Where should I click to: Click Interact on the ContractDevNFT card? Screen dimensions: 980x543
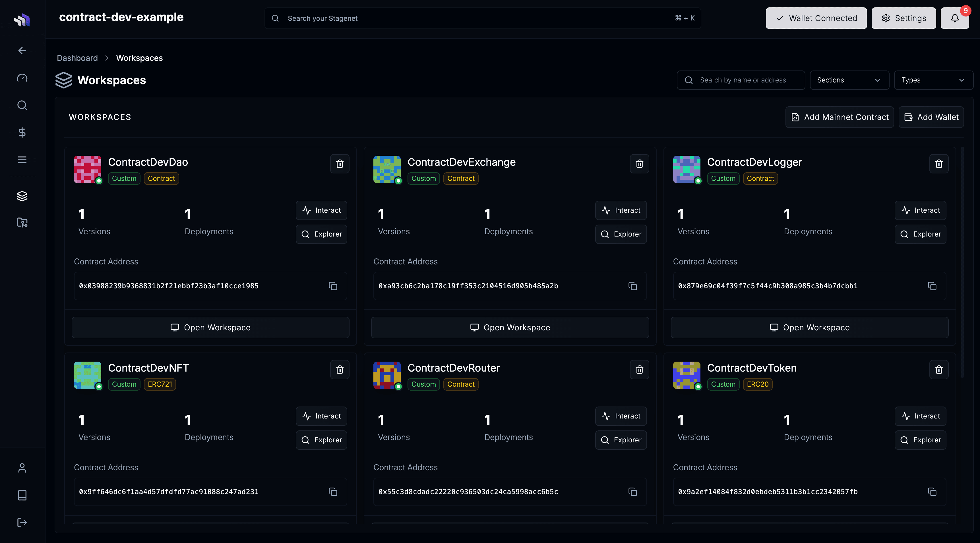(x=321, y=416)
